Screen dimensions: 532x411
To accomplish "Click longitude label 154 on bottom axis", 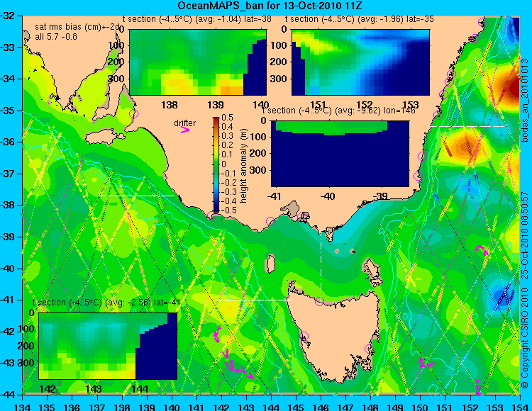I will coord(520,407).
